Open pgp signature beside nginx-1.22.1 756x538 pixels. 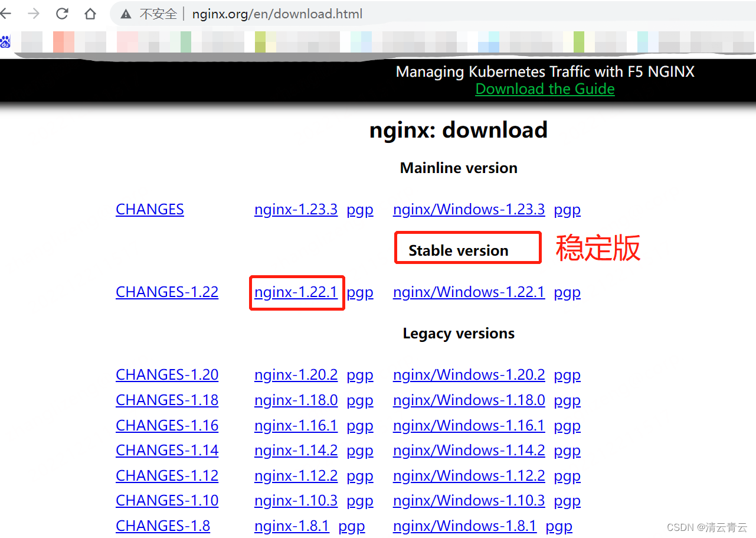click(x=360, y=293)
